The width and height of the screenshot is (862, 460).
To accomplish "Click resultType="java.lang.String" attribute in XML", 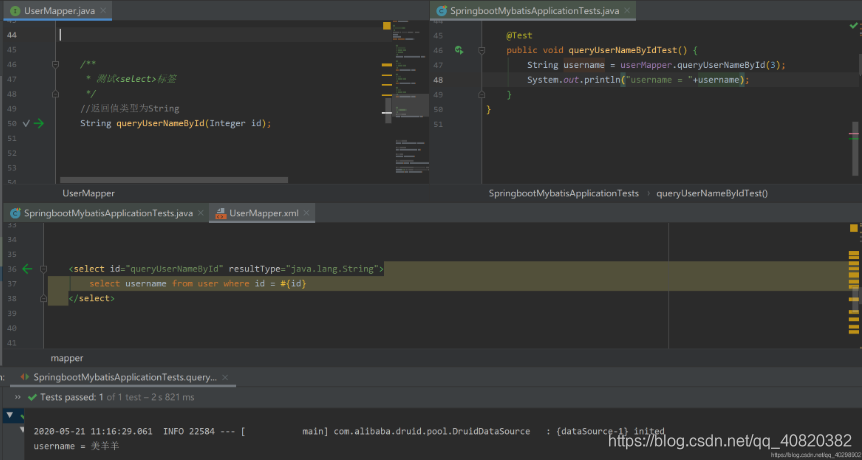I will (x=303, y=269).
